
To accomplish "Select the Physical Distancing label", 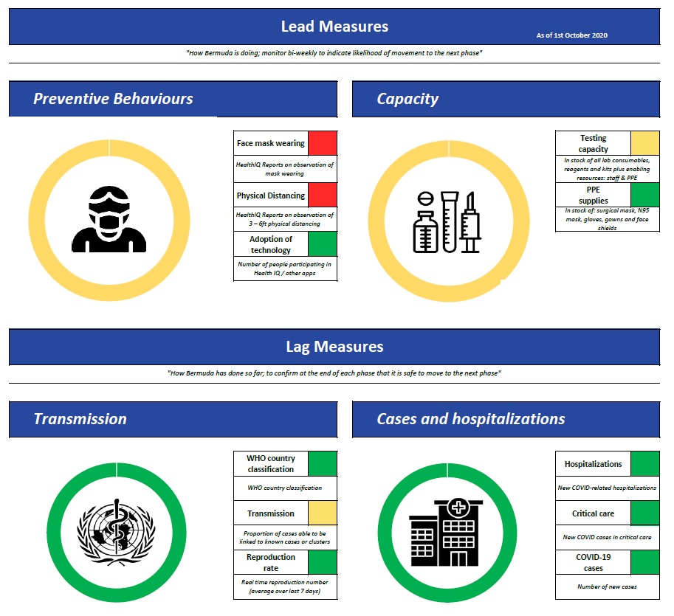I will point(270,195).
